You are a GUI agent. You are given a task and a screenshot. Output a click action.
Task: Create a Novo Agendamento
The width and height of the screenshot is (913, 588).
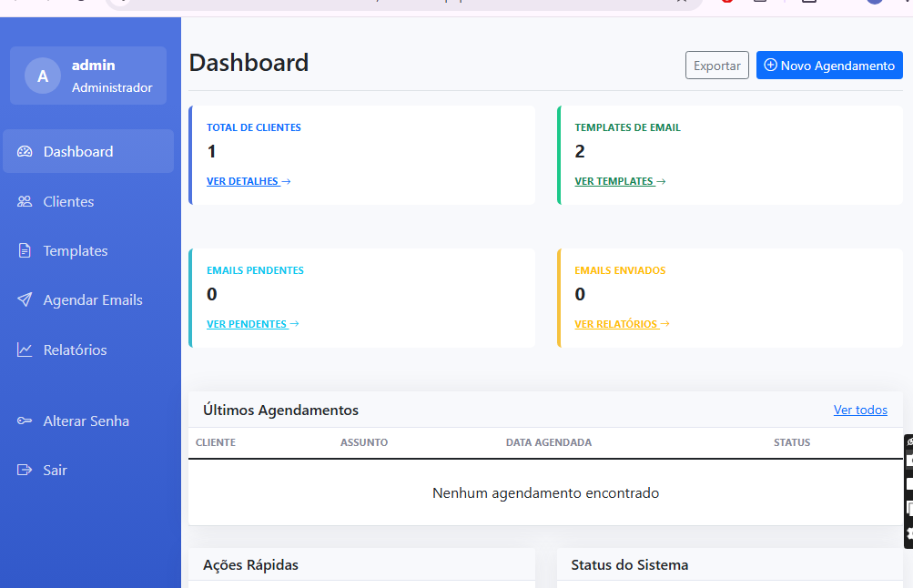click(x=828, y=66)
